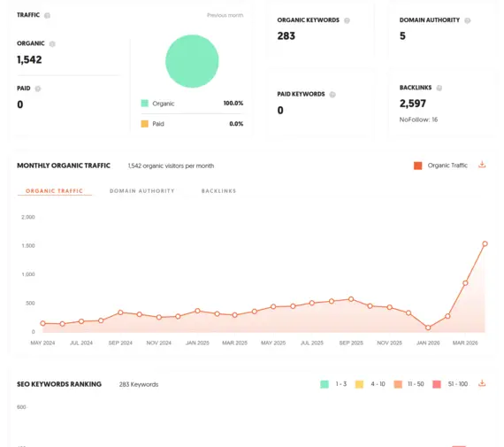
Task: Click the NOV 2025 axis label
Action: [390, 343]
